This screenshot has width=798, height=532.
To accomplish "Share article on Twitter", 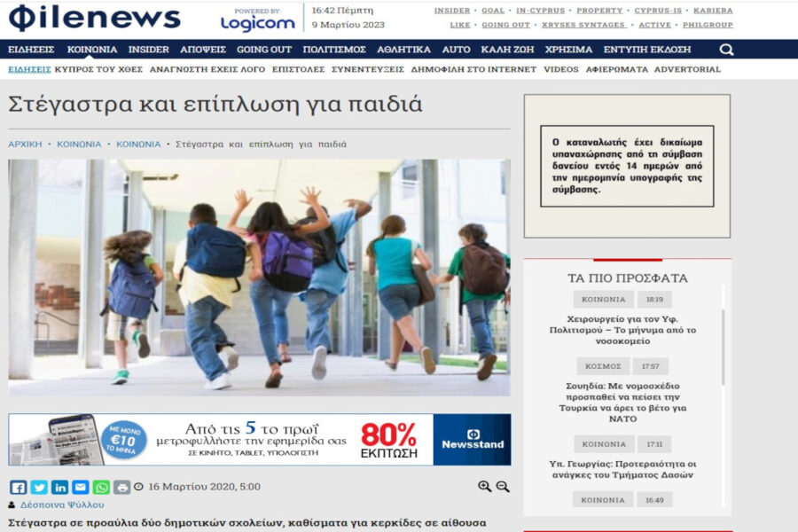I will [x=39, y=487].
